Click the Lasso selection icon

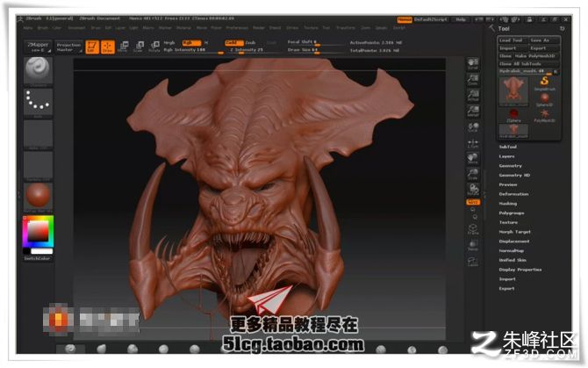tap(473, 261)
